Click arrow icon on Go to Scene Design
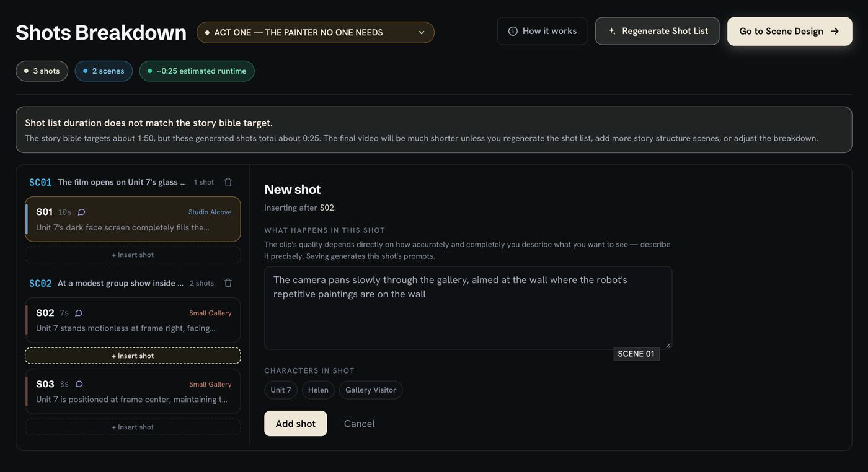Screen dimensions: 868x472 835,31
